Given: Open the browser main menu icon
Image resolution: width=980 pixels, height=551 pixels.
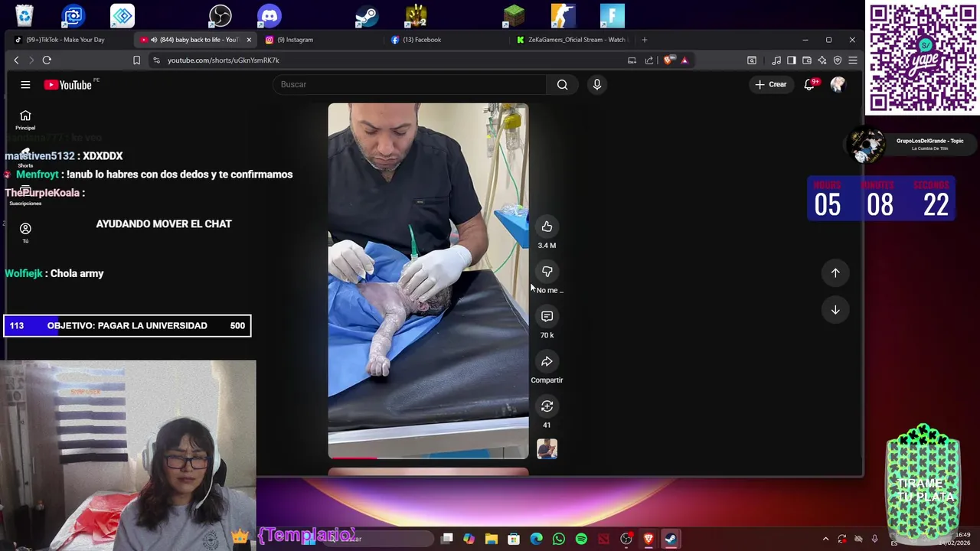Looking at the screenshot, I should [x=853, y=60].
